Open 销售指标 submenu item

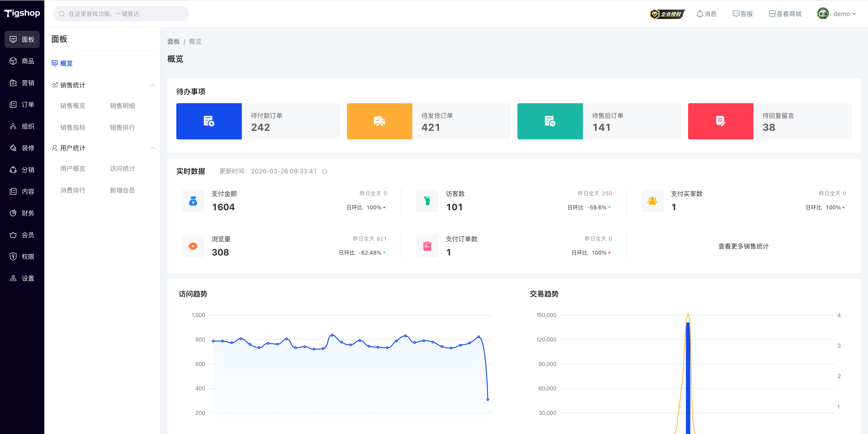pos(73,127)
